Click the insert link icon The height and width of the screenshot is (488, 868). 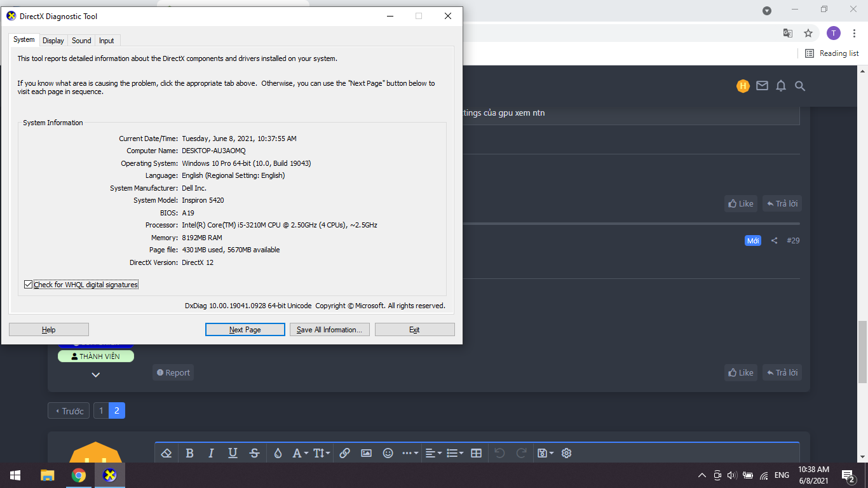(344, 453)
